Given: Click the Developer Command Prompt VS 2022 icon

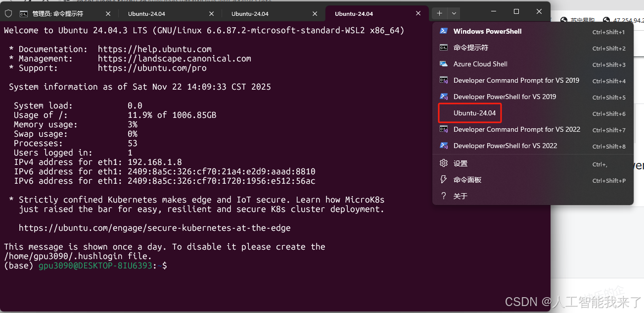Looking at the screenshot, I should 444,129.
